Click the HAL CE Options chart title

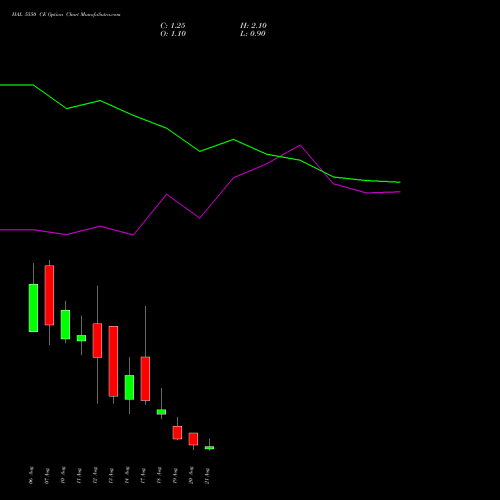(66, 15)
